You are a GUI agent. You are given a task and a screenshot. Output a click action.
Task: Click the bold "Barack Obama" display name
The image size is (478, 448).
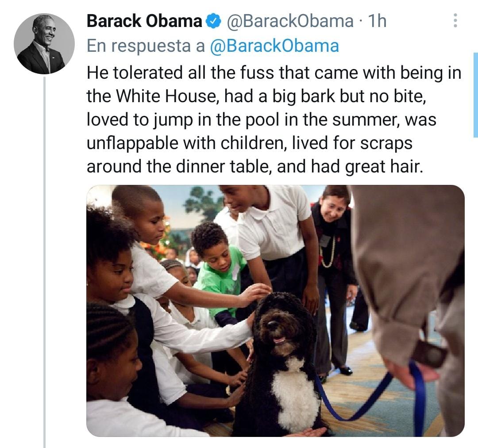[144, 21]
